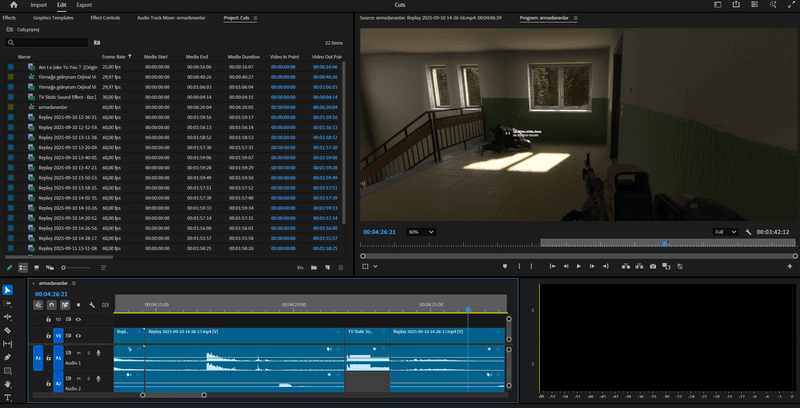Select the Slip tool
Screen dimensions: 800x408
point(7,344)
